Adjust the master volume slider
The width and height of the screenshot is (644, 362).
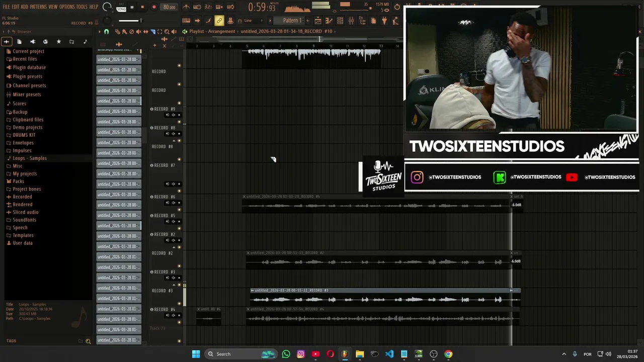coord(130,21)
